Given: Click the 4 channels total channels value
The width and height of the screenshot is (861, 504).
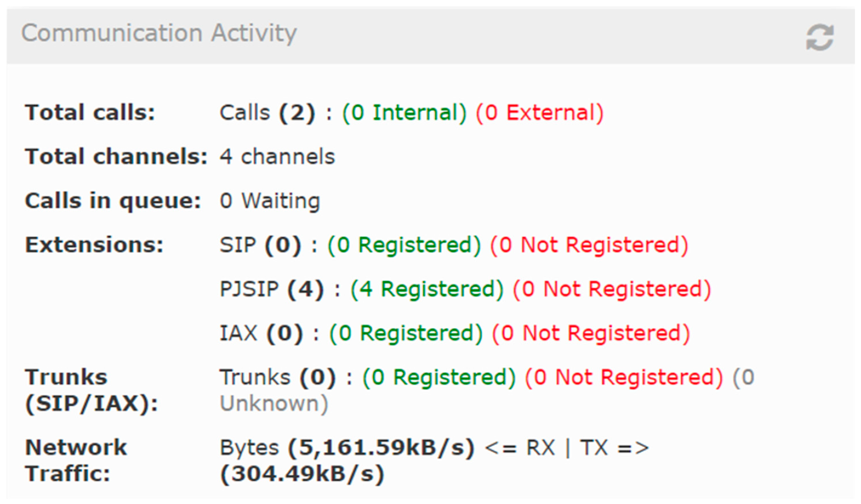Looking at the screenshot, I should [277, 156].
